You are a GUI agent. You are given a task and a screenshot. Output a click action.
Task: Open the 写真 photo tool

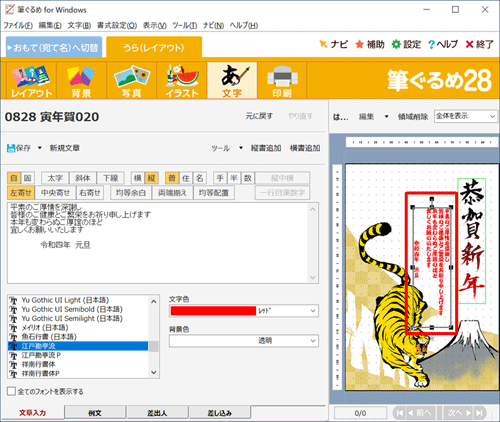click(132, 80)
